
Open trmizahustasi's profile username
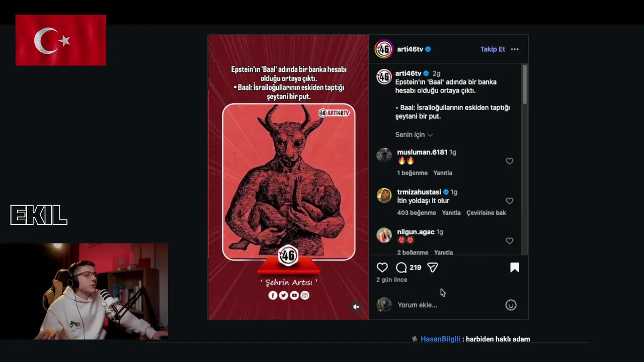tap(419, 192)
